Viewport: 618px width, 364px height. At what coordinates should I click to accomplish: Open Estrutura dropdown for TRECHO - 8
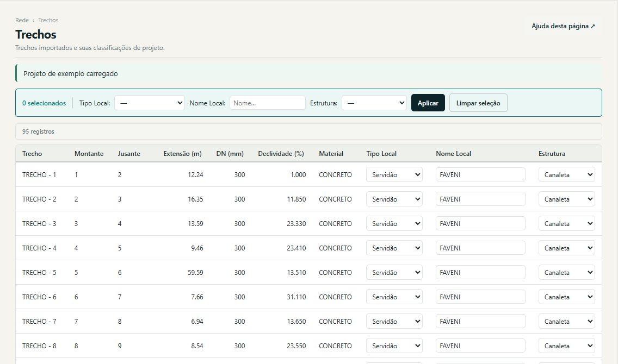(x=567, y=346)
